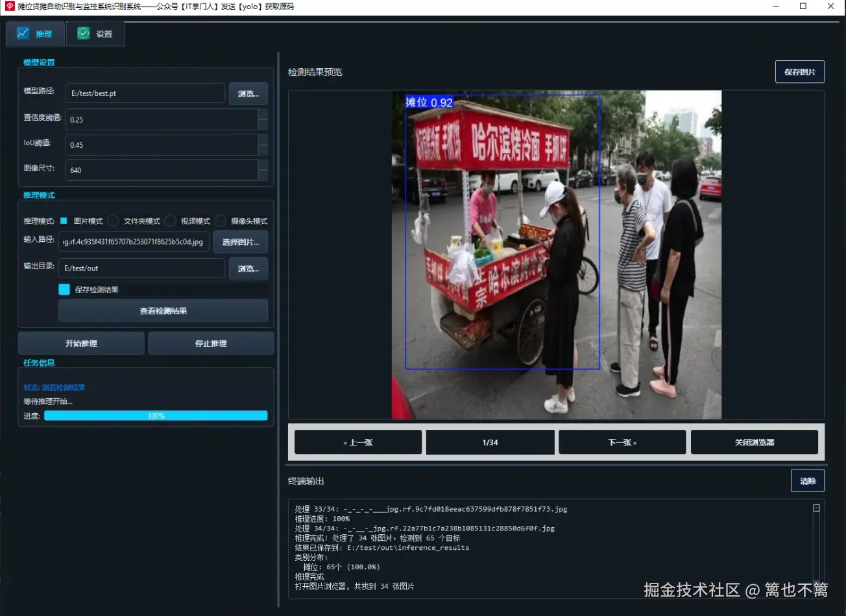
Task: Click 清除 to clear terminal output
Action: [x=808, y=481]
